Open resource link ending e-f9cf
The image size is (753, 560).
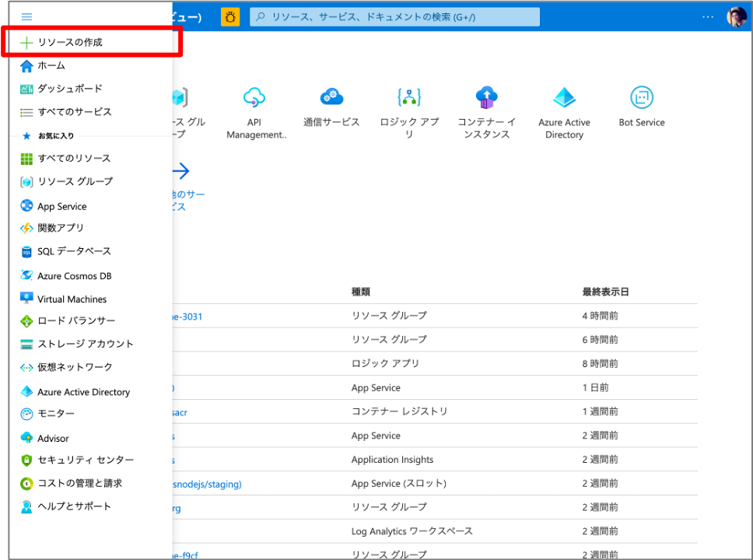[185, 555]
